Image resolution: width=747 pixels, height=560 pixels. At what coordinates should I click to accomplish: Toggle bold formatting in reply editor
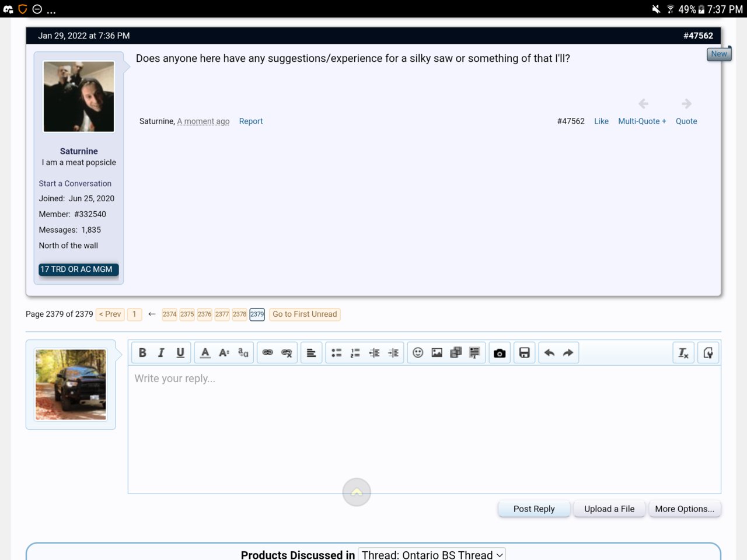(142, 353)
